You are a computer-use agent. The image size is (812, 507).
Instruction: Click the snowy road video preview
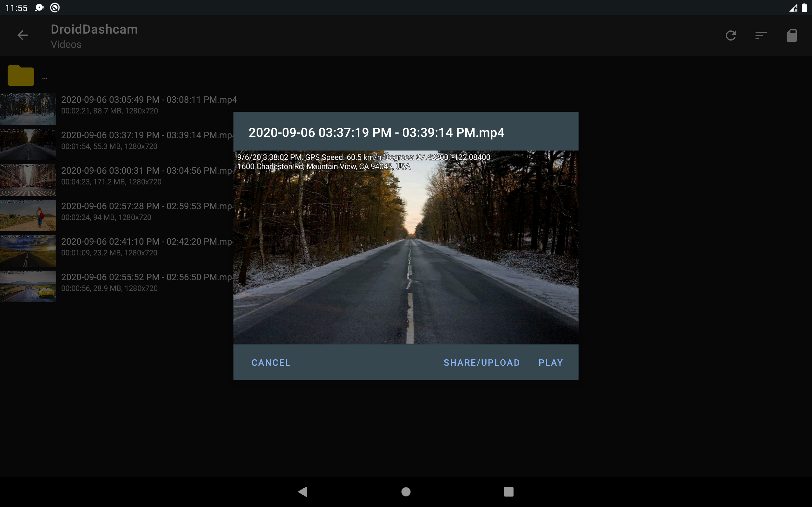pyautogui.click(x=406, y=247)
